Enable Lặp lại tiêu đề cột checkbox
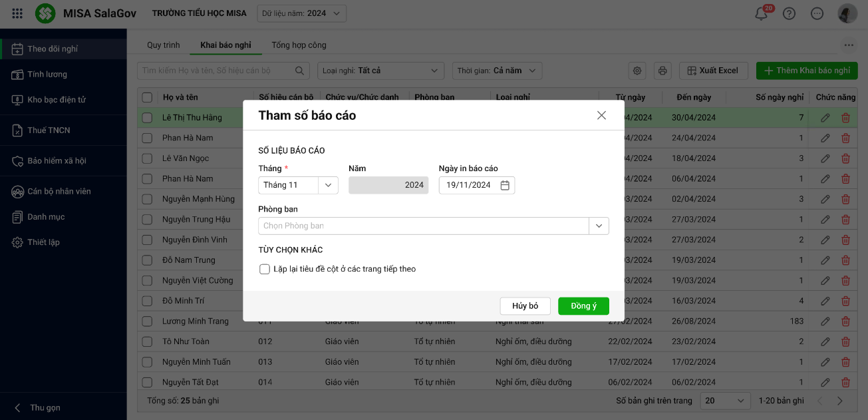868x420 pixels. [265, 269]
